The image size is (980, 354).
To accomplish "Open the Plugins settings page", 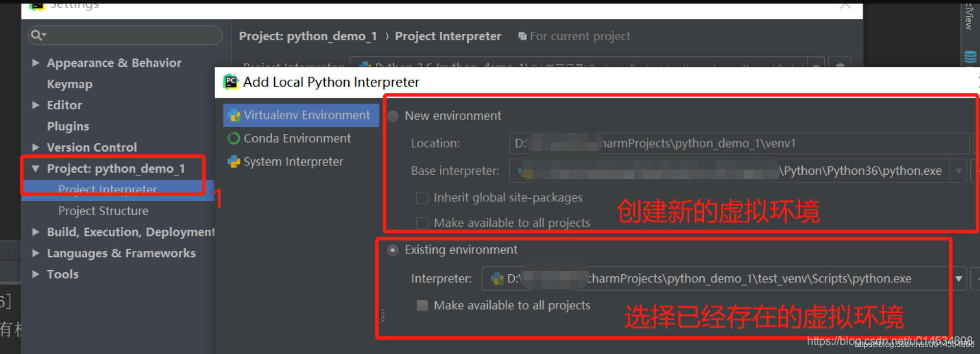I will click(68, 126).
